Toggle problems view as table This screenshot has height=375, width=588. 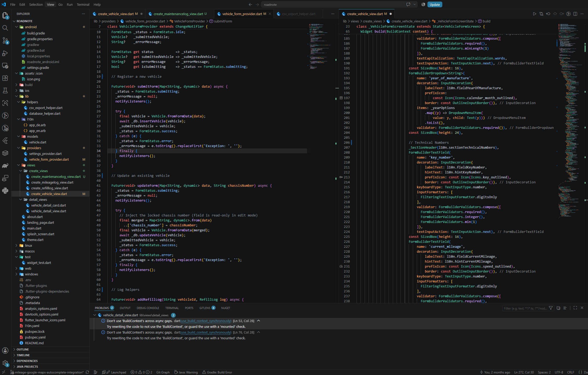565,308
